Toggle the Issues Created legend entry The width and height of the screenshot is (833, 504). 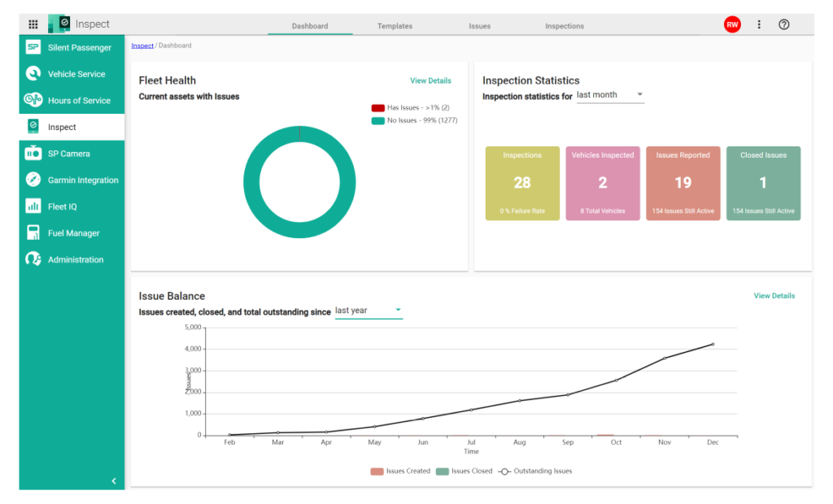(x=400, y=471)
